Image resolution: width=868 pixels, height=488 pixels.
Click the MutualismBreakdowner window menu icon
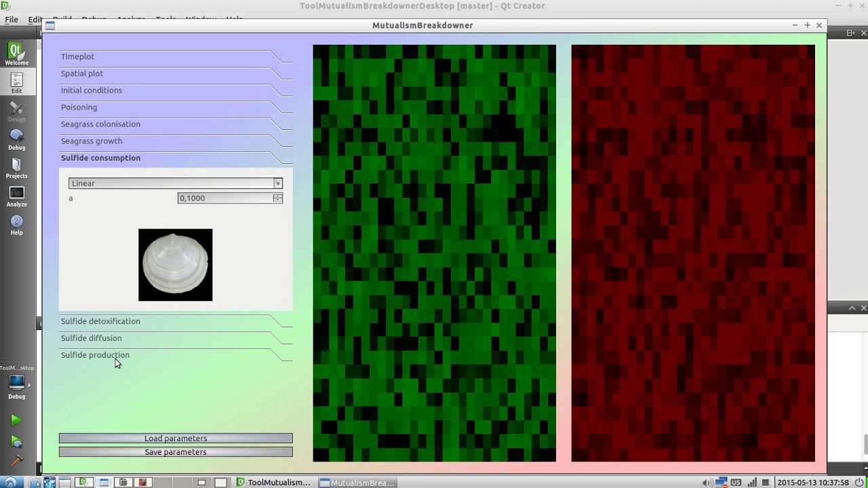click(50, 25)
